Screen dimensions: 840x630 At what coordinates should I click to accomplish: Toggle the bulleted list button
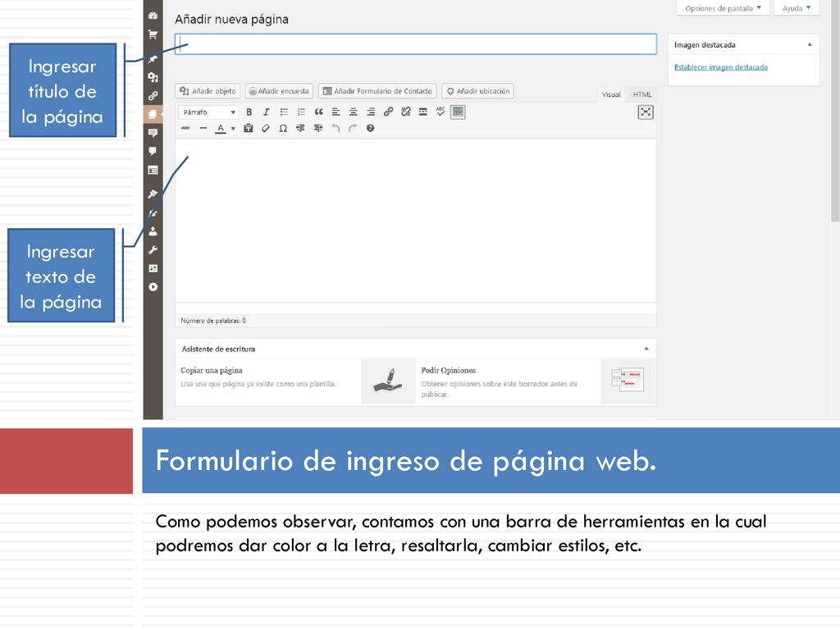coord(283,112)
